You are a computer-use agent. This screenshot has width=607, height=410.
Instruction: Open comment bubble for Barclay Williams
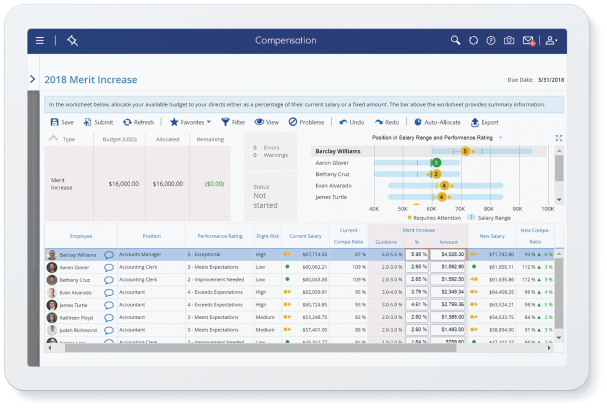pos(108,255)
